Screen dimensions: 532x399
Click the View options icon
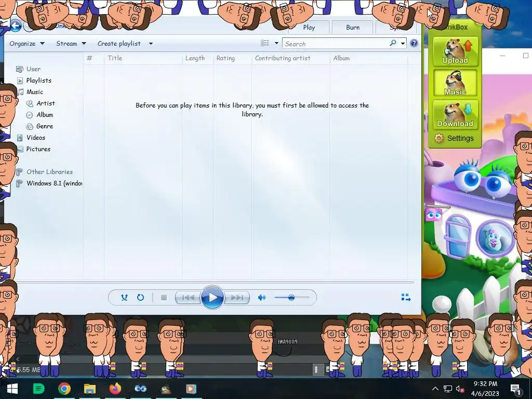pos(265,43)
